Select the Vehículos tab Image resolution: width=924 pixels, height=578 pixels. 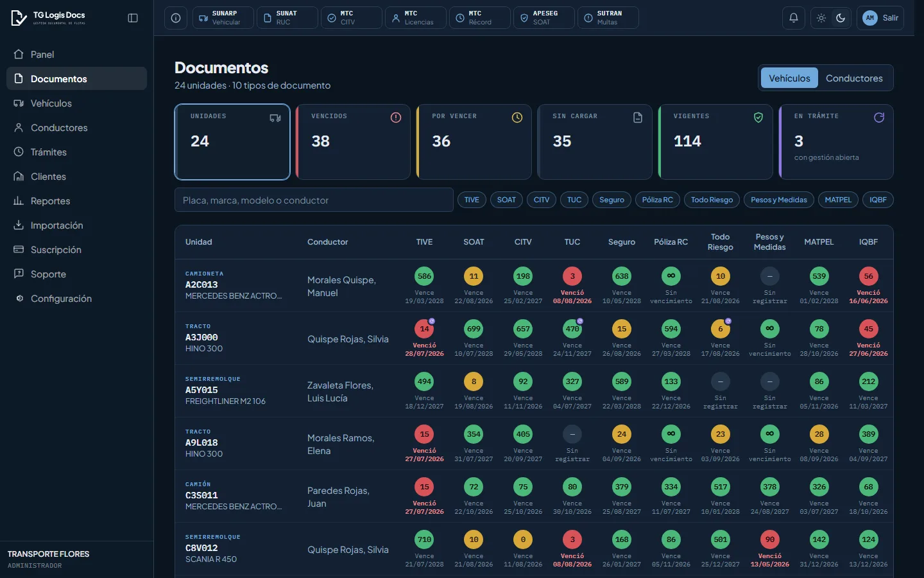789,78
